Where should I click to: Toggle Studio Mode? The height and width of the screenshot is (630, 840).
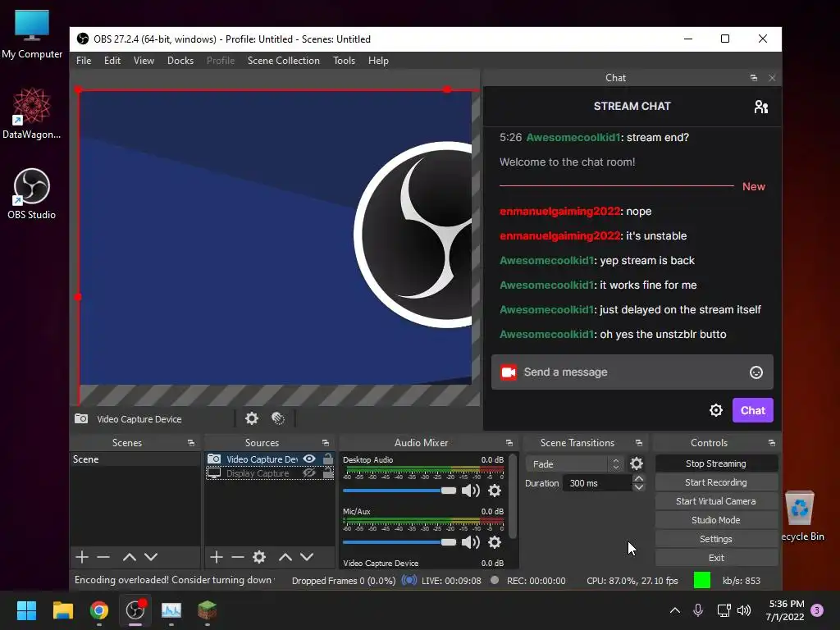715,520
